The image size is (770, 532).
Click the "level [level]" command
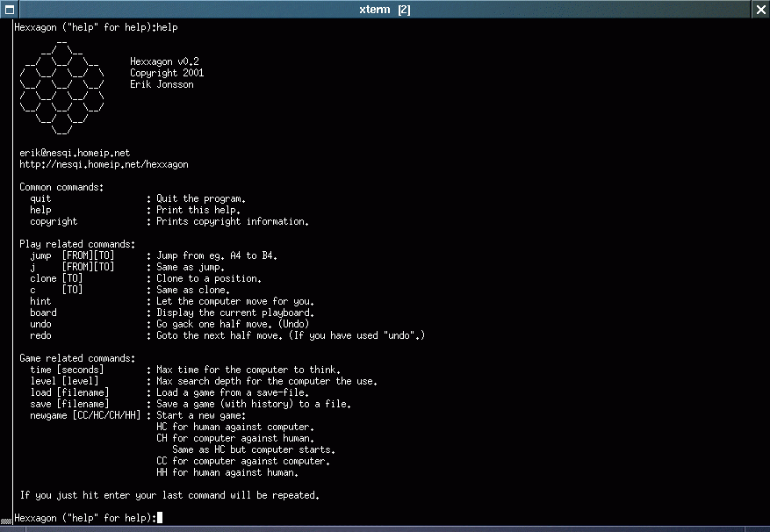pos(64,381)
